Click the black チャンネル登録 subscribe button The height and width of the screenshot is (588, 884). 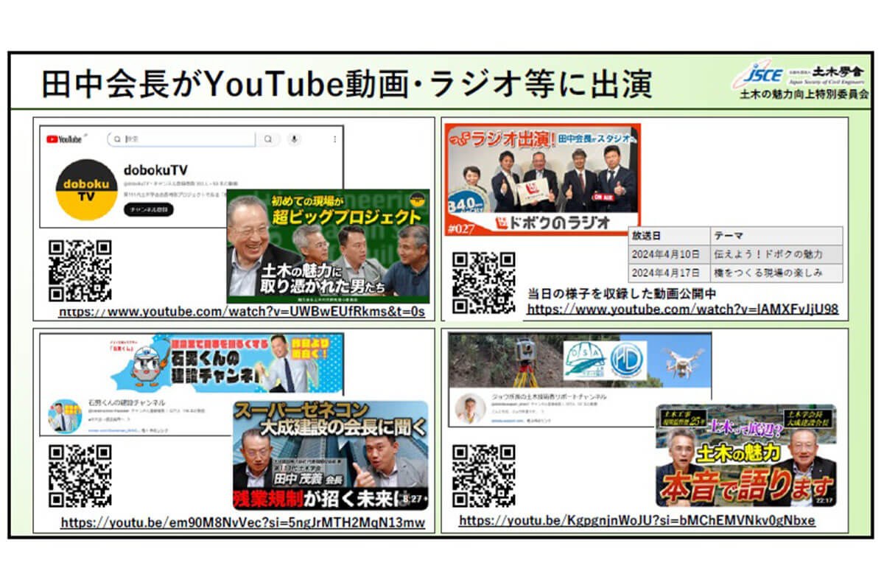[148, 209]
